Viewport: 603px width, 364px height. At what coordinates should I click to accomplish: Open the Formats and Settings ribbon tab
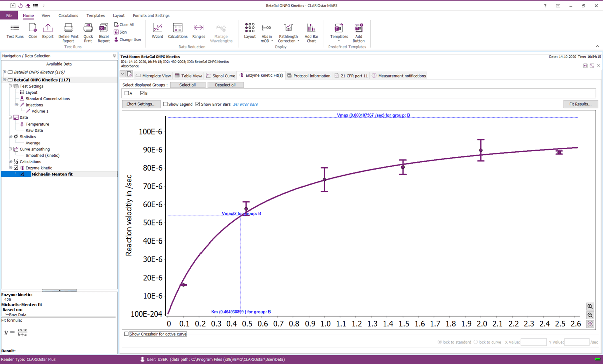click(x=152, y=15)
